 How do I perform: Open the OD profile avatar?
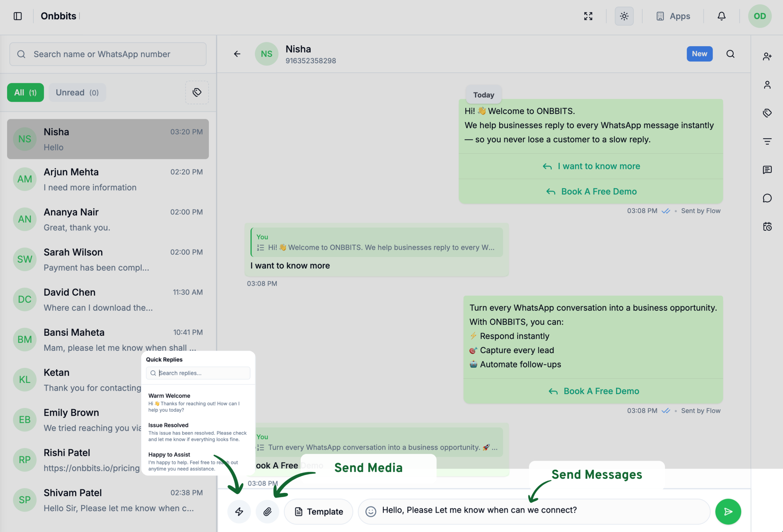(760, 16)
